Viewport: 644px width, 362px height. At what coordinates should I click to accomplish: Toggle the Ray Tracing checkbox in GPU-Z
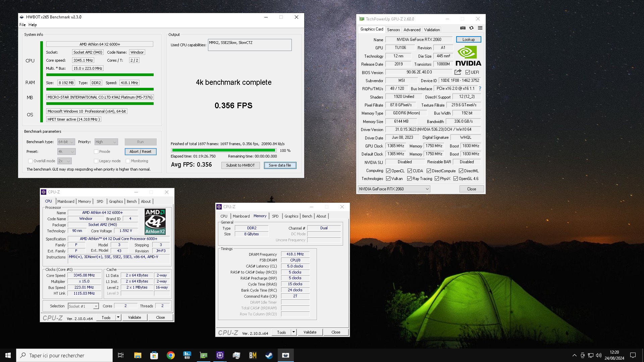[x=409, y=179]
